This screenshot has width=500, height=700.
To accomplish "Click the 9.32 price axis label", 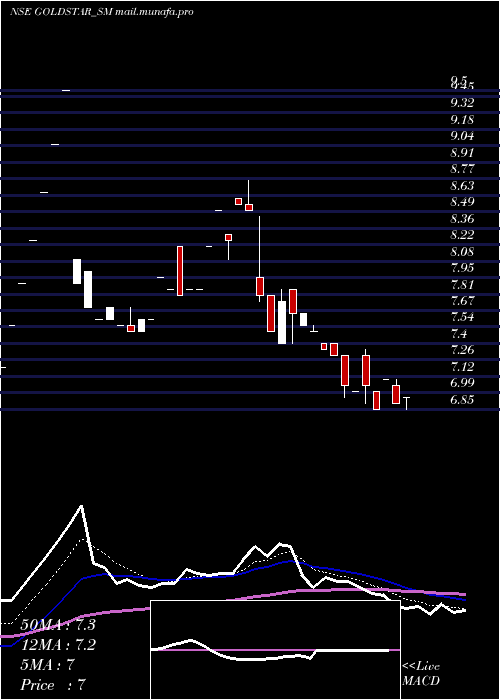I will tap(462, 103).
